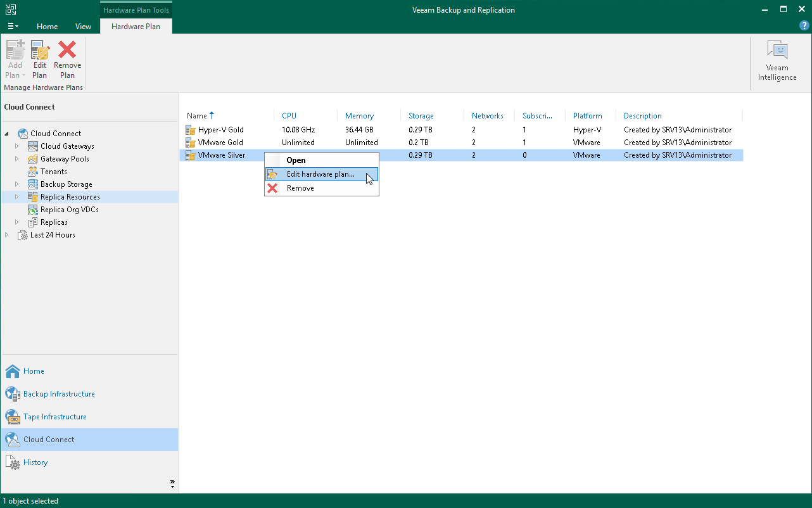Expand the Backup Storage tree node
This screenshot has width=812, height=508.
coord(17,184)
